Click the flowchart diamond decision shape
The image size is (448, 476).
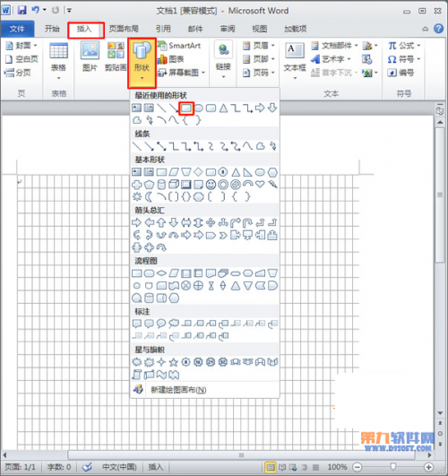[x=161, y=273]
